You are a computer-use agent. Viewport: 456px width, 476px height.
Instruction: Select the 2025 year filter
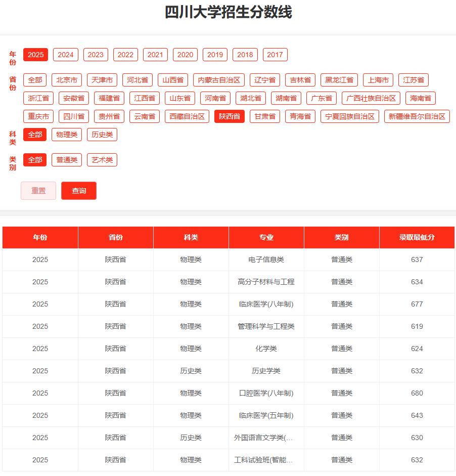pyautogui.click(x=35, y=55)
